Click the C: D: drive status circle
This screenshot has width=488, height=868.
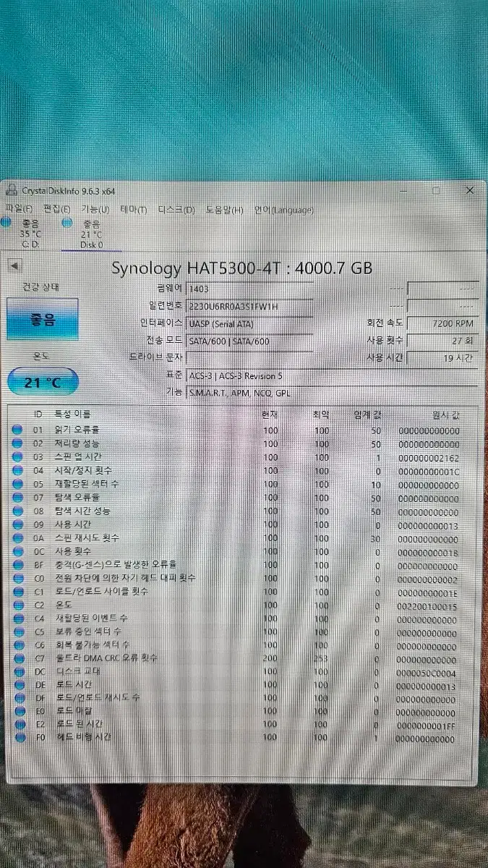point(6,224)
